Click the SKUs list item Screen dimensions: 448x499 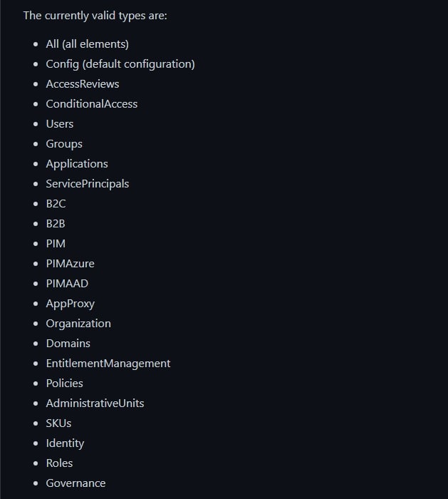[x=59, y=423]
